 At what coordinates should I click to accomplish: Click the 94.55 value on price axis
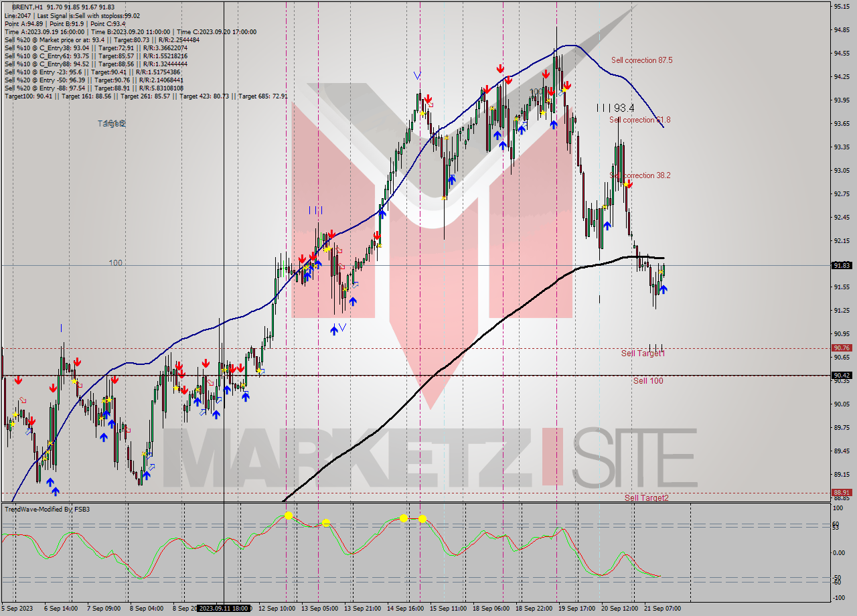tap(842, 53)
